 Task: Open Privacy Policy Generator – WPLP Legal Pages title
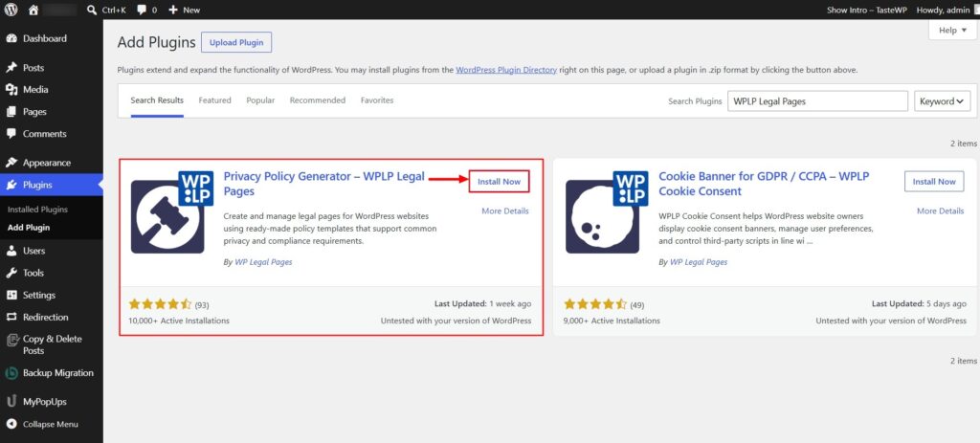pyautogui.click(x=324, y=184)
